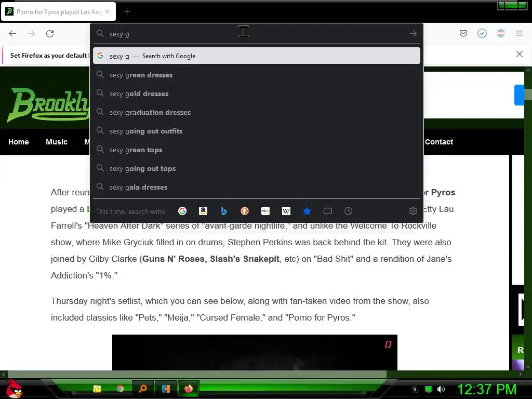Choose the 'sexy gold dresses' suggestion
Screen dimensions: 532x399
click(x=257, y=94)
